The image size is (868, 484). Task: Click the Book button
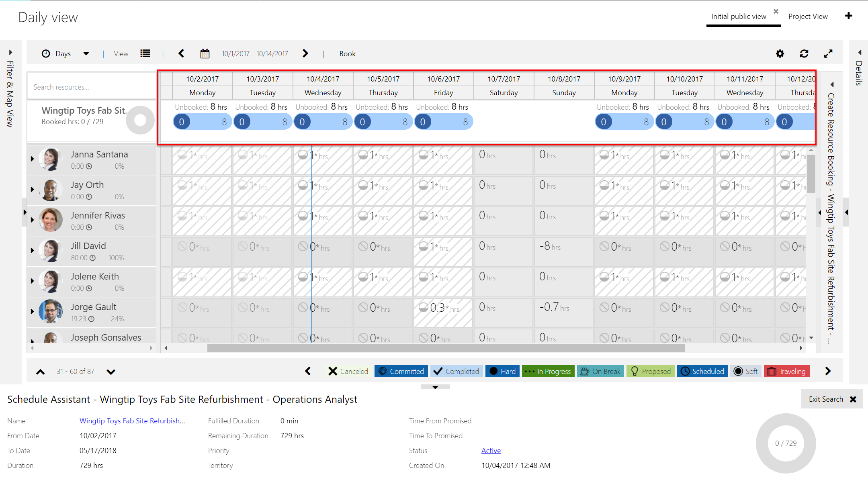pos(347,54)
